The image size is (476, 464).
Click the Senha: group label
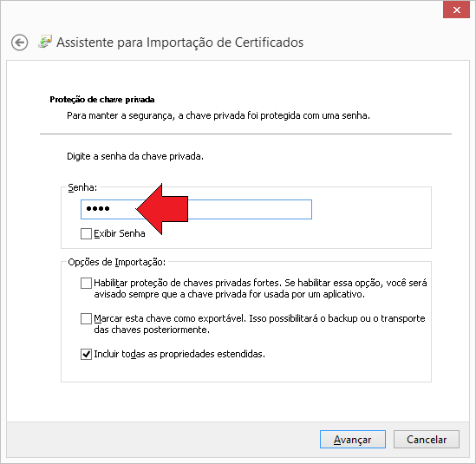[x=82, y=187]
